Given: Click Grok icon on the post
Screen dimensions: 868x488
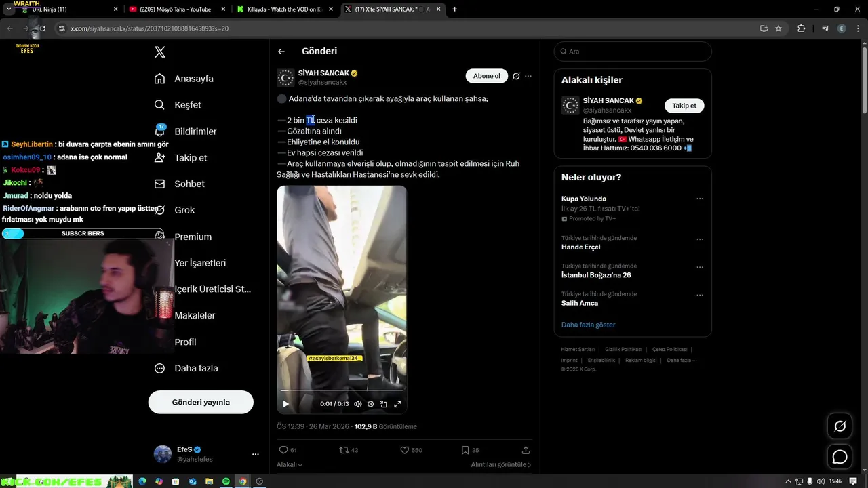Looking at the screenshot, I should 516,76.
